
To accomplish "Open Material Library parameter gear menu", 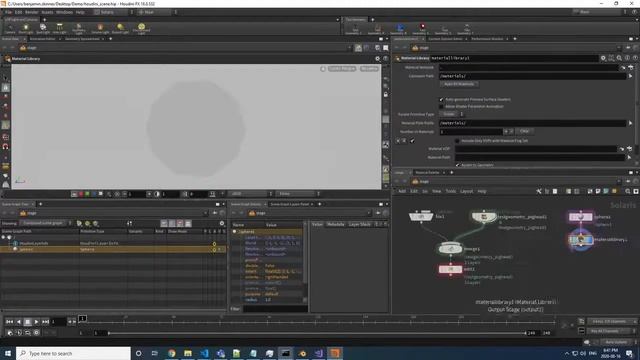I will tap(603, 58).
